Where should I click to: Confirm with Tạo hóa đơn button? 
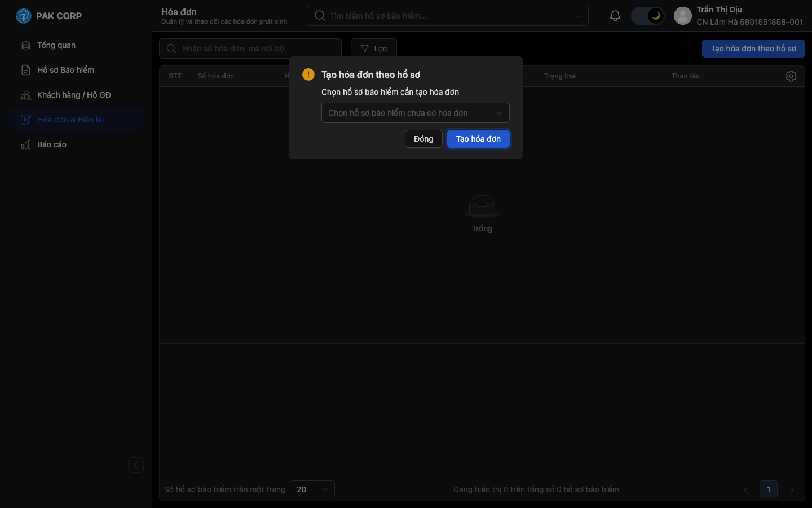(478, 139)
